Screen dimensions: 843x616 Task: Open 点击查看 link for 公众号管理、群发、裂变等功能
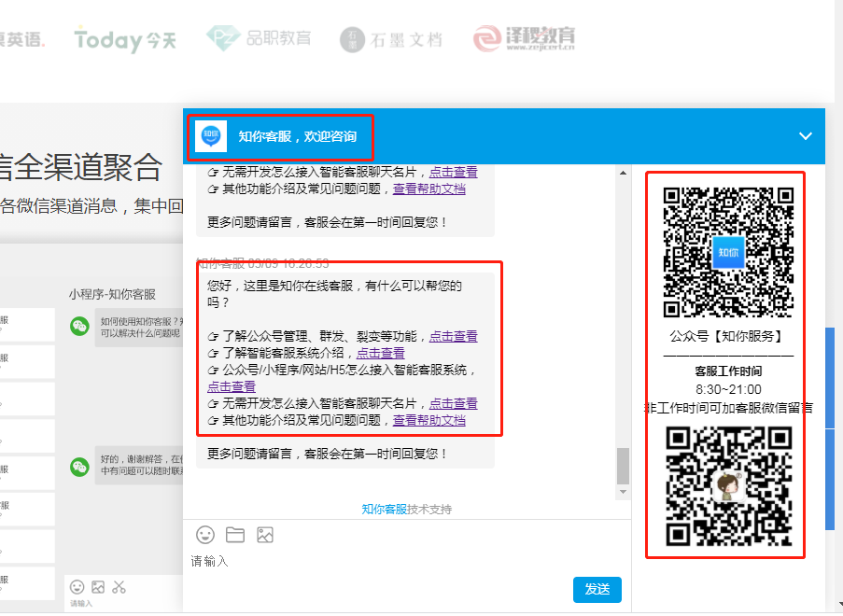[453, 337]
